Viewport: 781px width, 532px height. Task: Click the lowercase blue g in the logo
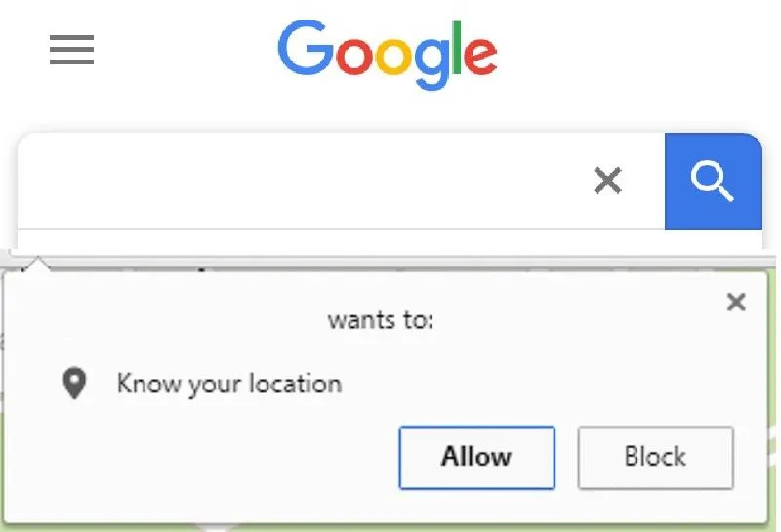(x=432, y=63)
